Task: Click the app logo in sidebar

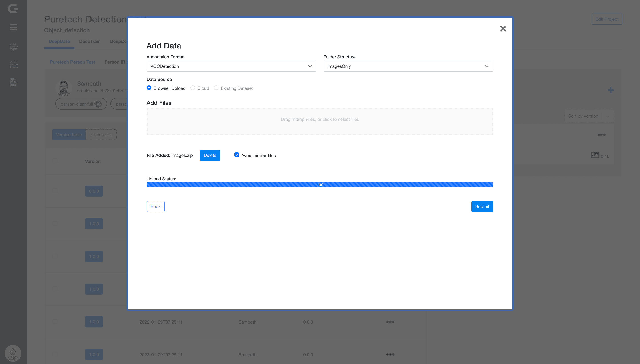Action: [x=13, y=9]
